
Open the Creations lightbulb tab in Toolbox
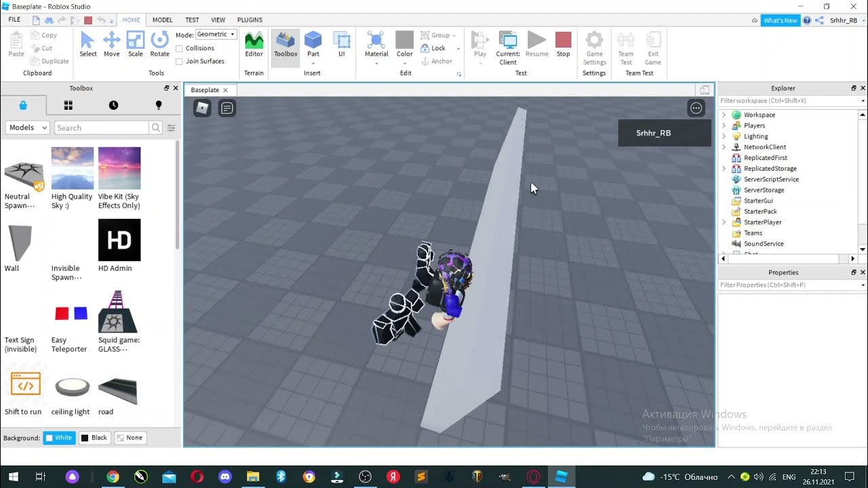(159, 105)
